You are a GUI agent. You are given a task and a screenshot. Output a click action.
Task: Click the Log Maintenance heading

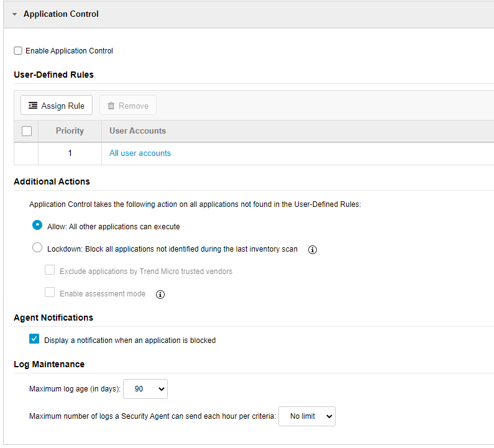point(49,364)
